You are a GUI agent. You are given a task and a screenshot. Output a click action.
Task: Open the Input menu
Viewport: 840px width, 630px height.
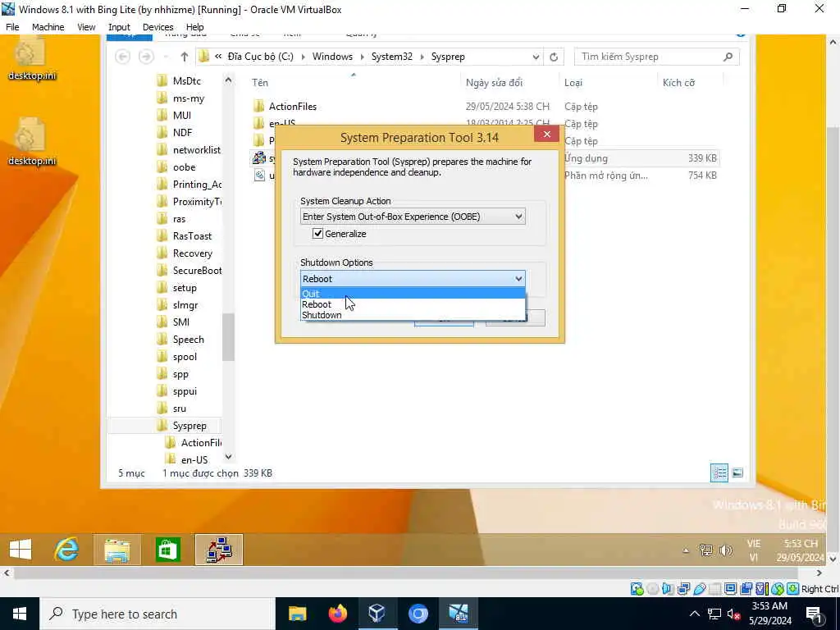click(119, 27)
